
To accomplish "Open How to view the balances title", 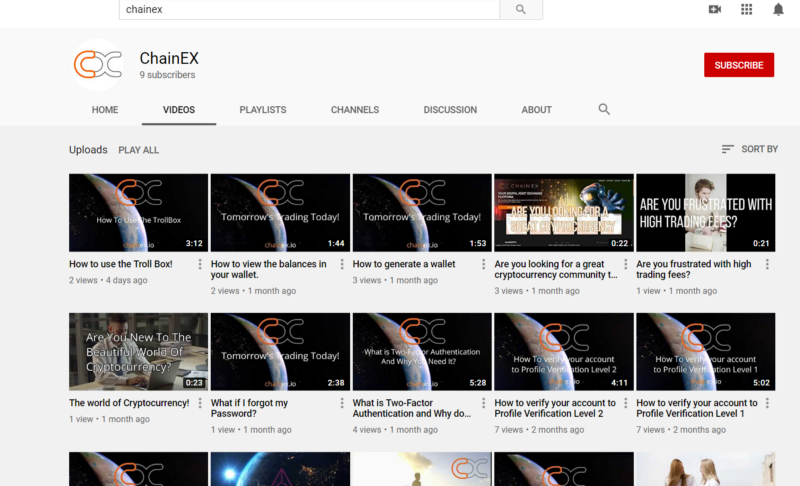I will tap(268, 269).
